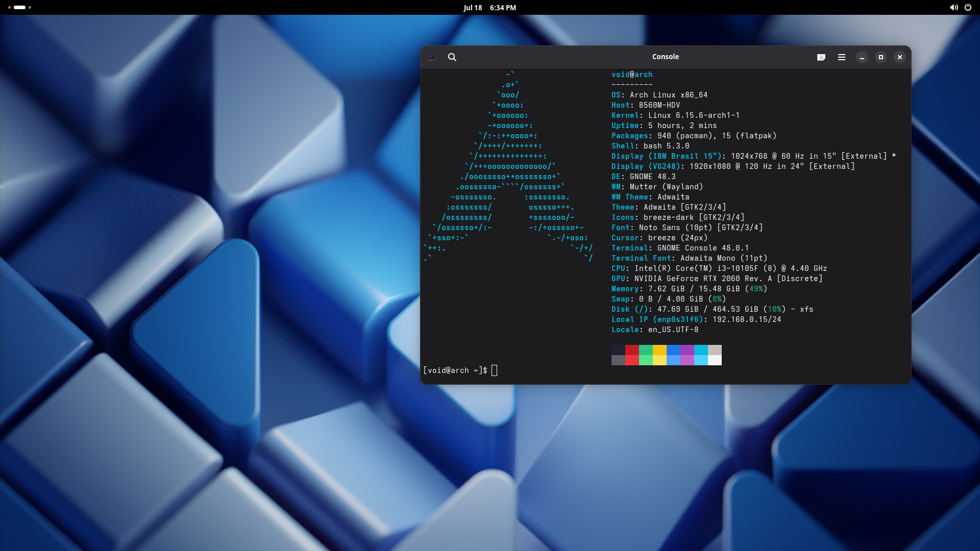Viewport: 980px width, 551px height.
Task: Click the terminal prompt input cursor
Action: coord(494,370)
